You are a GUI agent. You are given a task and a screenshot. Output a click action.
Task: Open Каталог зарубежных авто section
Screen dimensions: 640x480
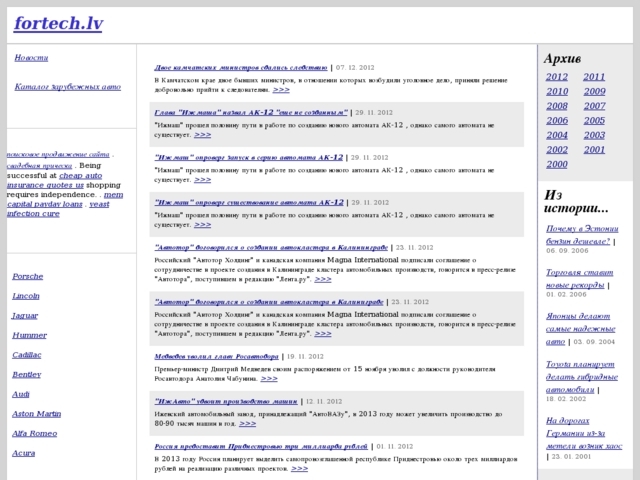[x=68, y=87]
